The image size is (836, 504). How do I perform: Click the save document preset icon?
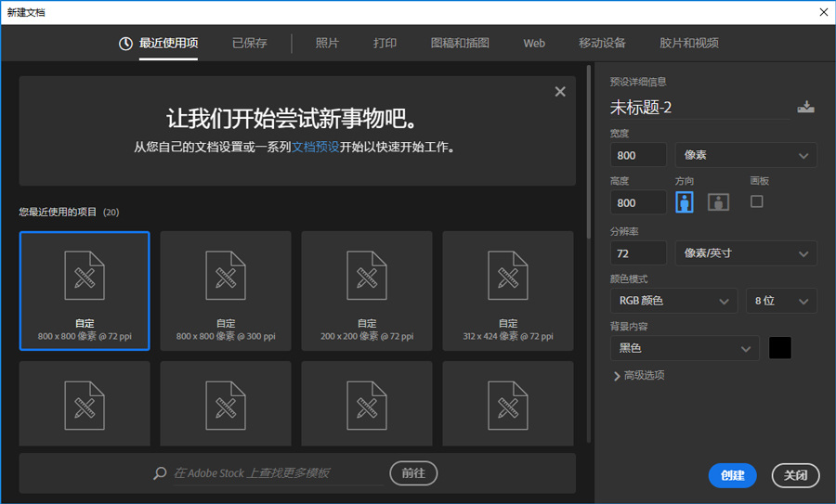(x=805, y=108)
